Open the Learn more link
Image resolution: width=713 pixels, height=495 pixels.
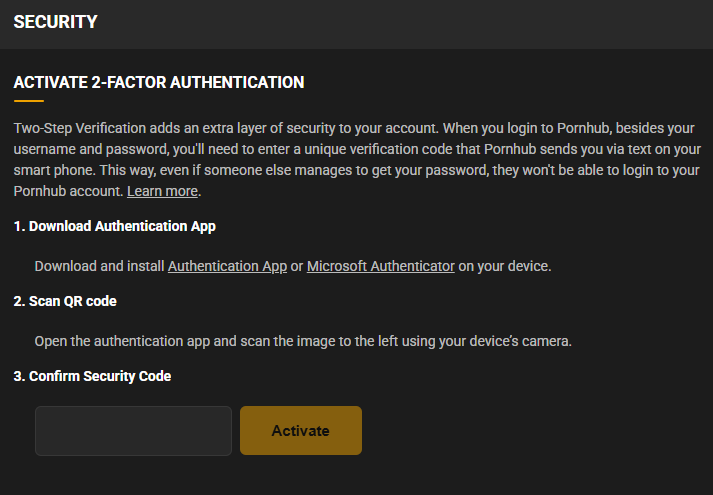pos(162,191)
